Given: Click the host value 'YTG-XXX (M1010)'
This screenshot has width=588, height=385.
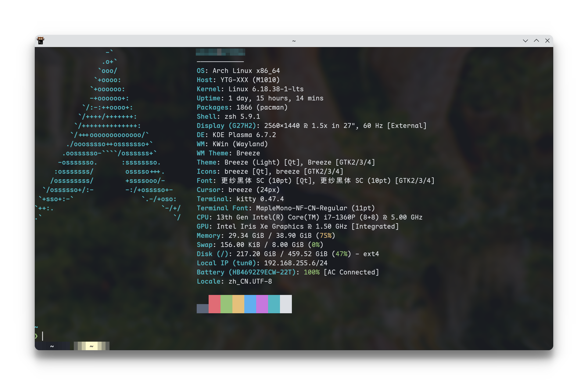Looking at the screenshot, I should click(x=250, y=80).
